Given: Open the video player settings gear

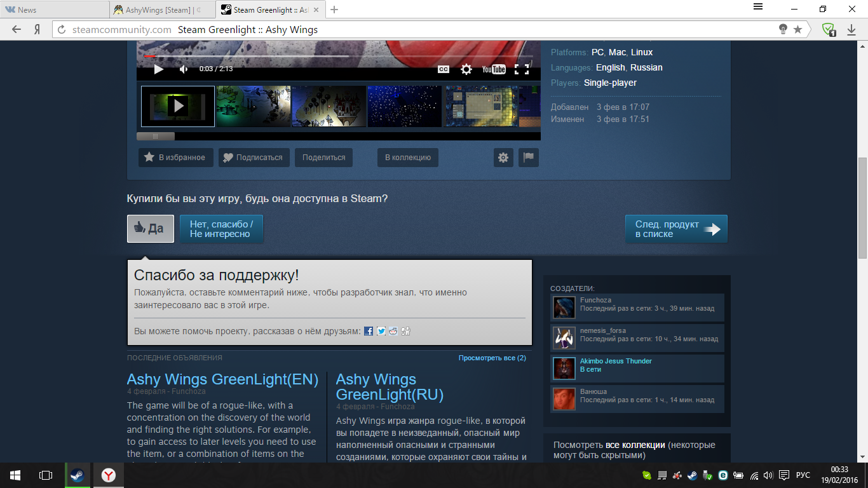Looking at the screenshot, I should coord(466,69).
